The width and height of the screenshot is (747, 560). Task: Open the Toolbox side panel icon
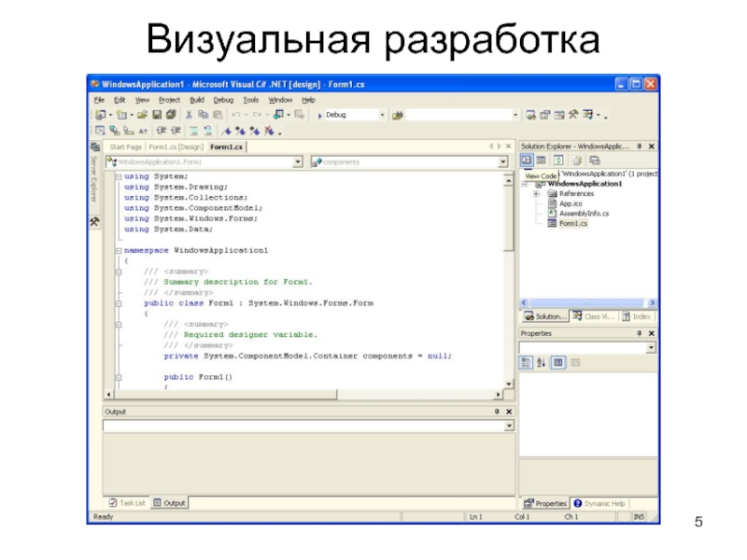click(x=94, y=222)
